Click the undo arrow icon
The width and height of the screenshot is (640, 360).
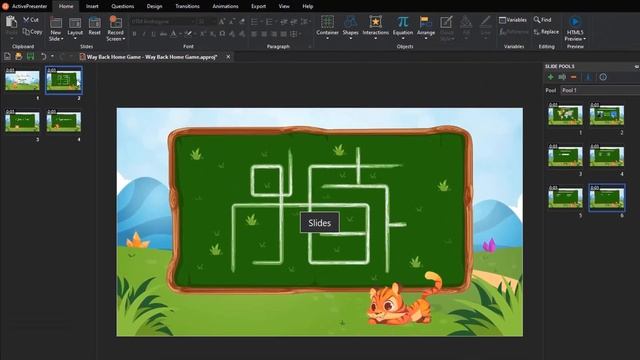(x=43, y=57)
